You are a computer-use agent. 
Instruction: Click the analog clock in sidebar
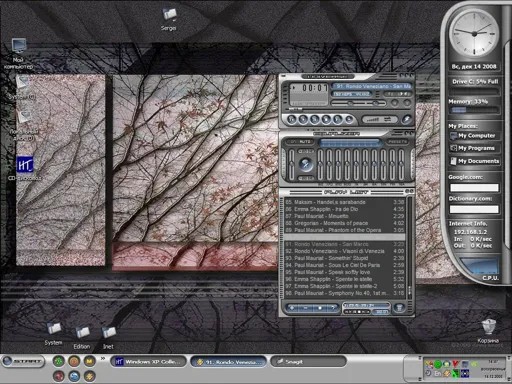[474, 33]
